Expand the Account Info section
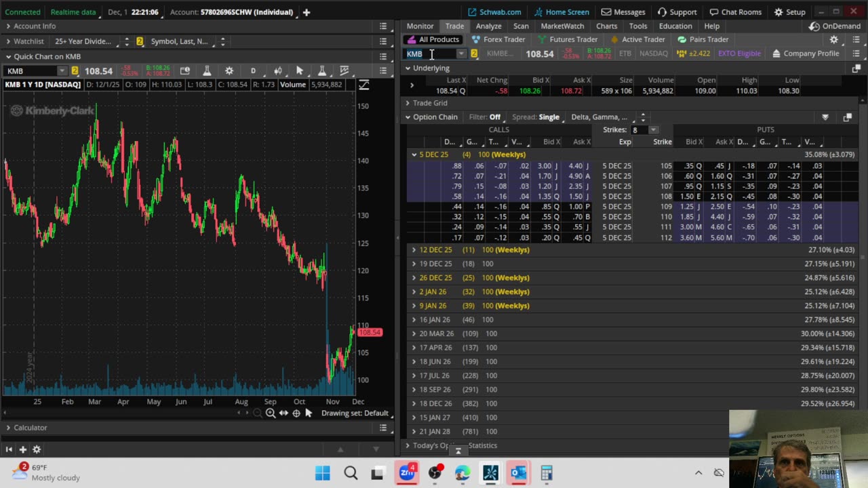Viewport: 868px width, 488px height. [8, 26]
